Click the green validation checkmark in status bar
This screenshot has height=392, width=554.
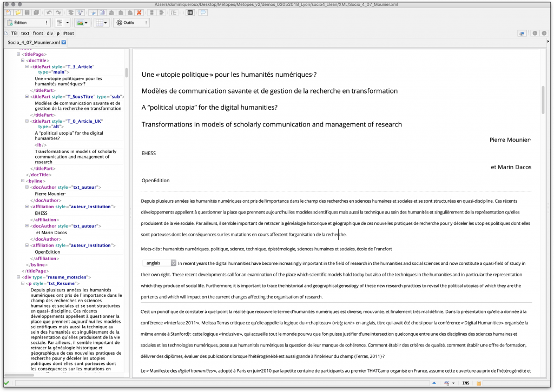pyautogui.click(x=6, y=383)
